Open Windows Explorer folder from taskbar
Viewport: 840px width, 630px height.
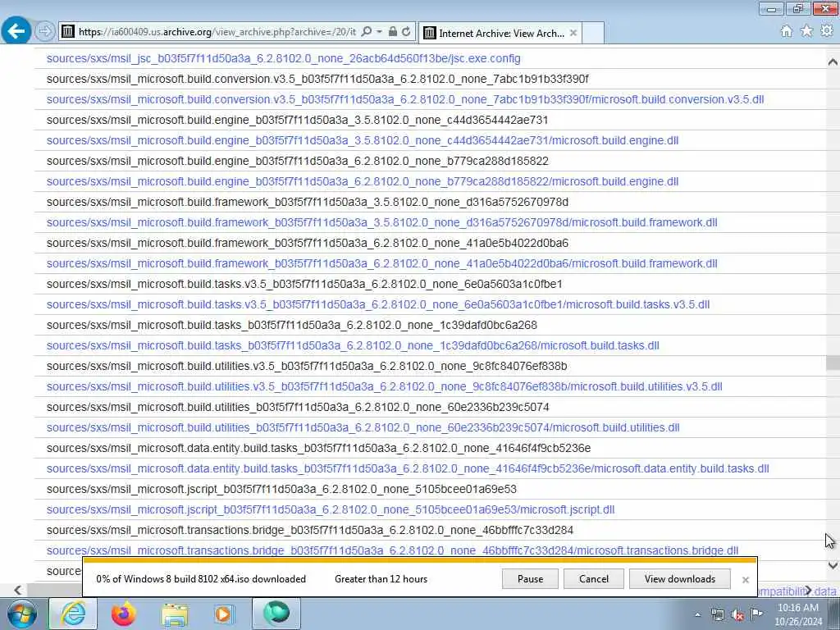[175, 614]
